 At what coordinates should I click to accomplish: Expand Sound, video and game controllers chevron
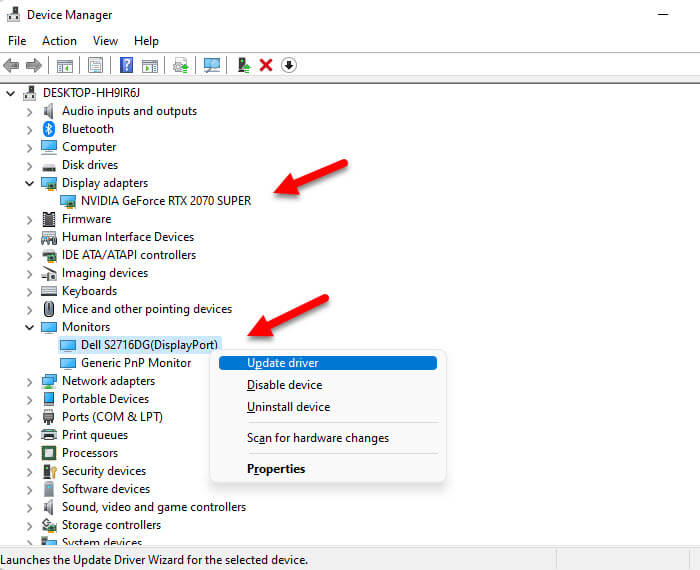29,508
